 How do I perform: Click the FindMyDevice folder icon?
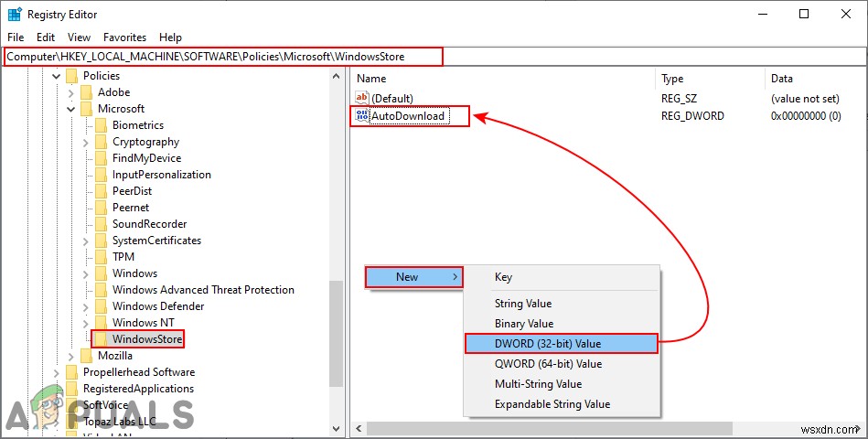[x=101, y=158]
